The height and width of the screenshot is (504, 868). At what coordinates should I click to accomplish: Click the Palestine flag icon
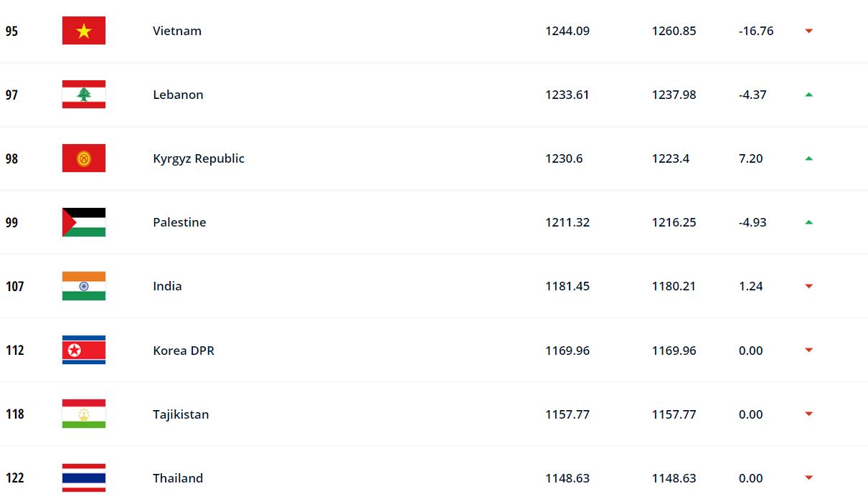pyautogui.click(x=84, y=222)
